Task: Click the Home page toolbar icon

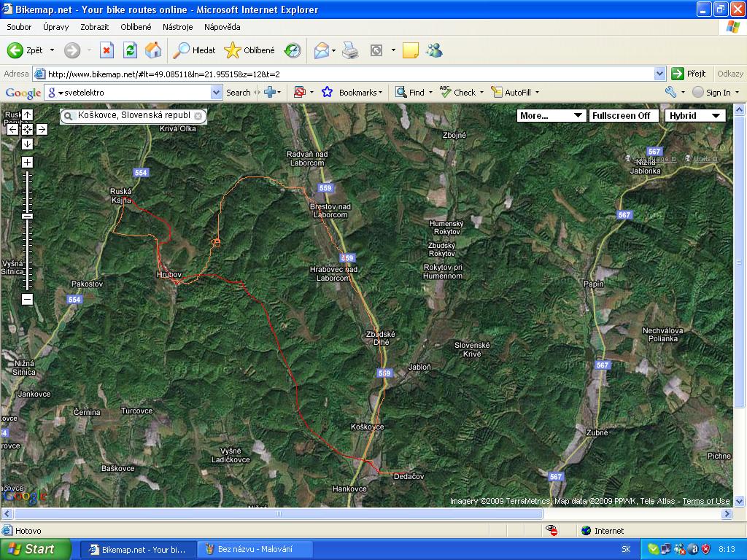Action: pyautogui.click(x=153, y=50)
